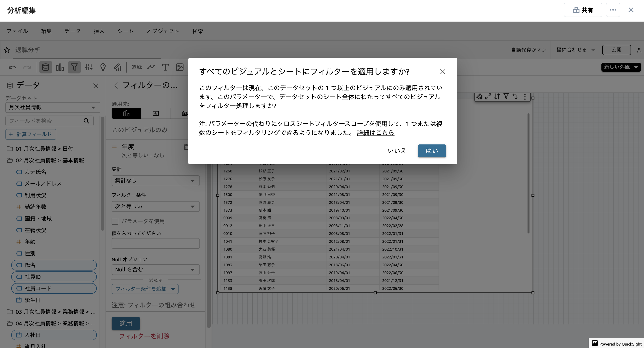Select the insights lightbulb icon
This screenshot has width=644, height=348.
[103, 67]
